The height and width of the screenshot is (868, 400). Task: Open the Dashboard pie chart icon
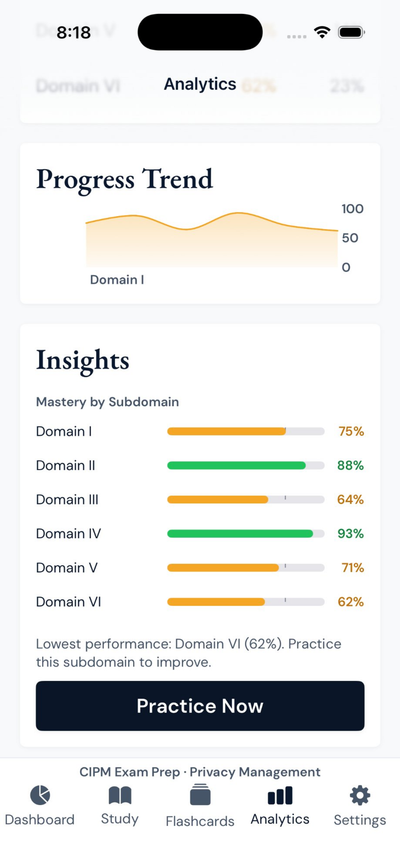point(40,795)
